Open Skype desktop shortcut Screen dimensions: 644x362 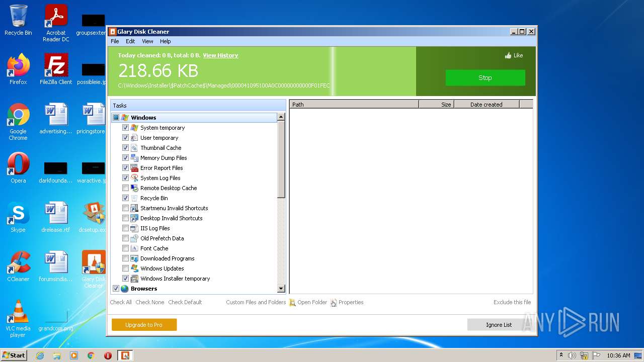coord(18,217)
